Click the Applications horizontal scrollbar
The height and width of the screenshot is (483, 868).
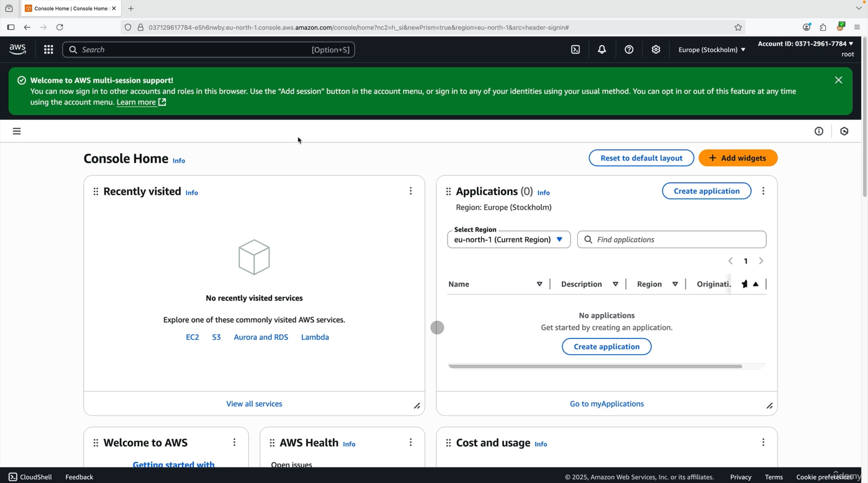point(595,366)
